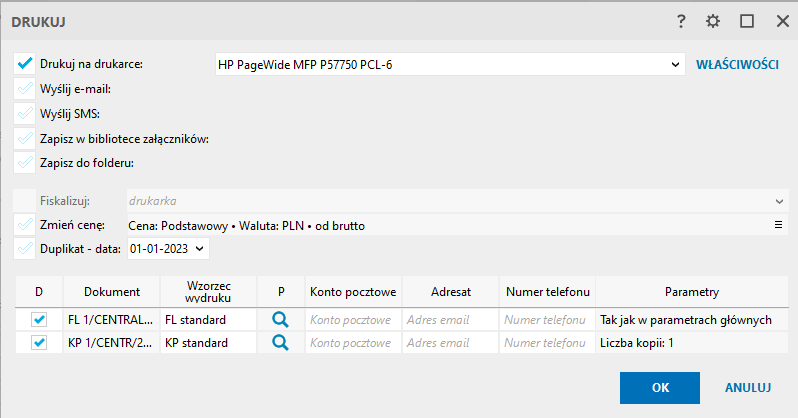Click the ANULUJ button
Viewport: 798px width, 418px height.
tap(747, 387)
